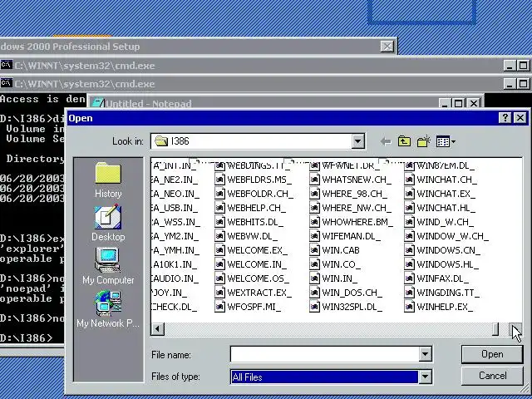Image resolution: width=532 pixels, height=399 pixels.
Task: Select the file WEBVW.DL_
Action: [x=246, y=236]
